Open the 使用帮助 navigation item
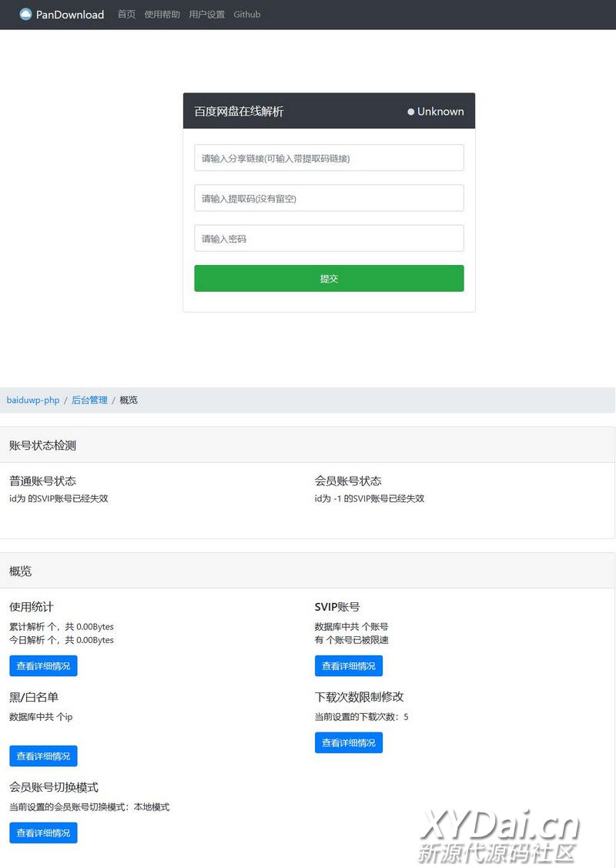616x868 pixels. [162, 15]
